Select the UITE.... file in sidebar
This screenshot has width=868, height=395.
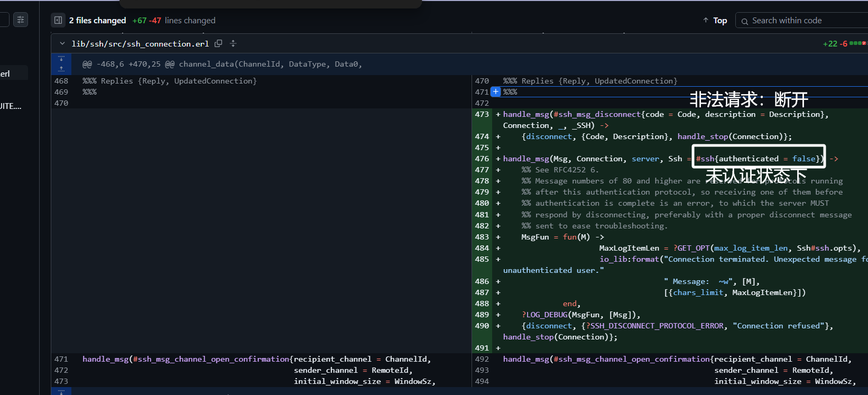pos(11,106)
